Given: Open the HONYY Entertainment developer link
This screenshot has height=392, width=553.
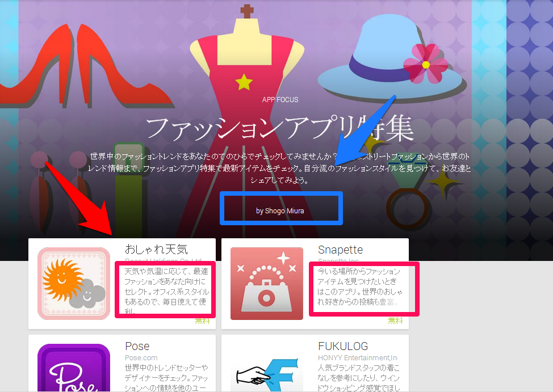Looking at the screenshot, I should coord(358,358).
